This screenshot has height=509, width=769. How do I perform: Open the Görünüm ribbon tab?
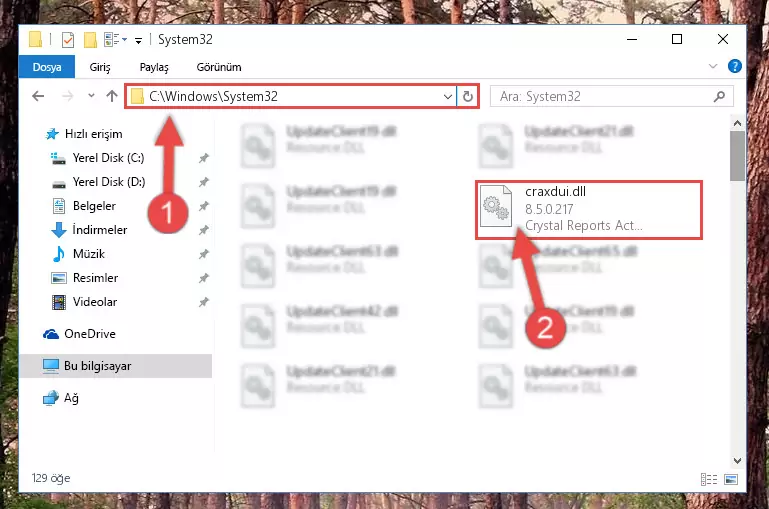[219, 67]
